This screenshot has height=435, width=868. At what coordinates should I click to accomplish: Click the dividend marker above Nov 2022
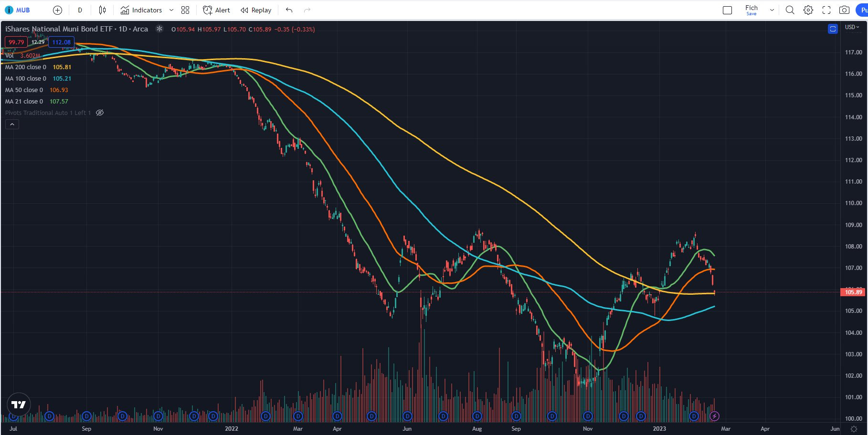point(588,416)
